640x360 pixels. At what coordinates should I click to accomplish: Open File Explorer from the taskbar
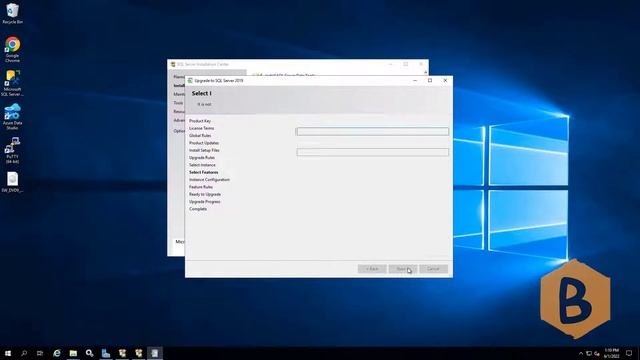tap(73, 353)
